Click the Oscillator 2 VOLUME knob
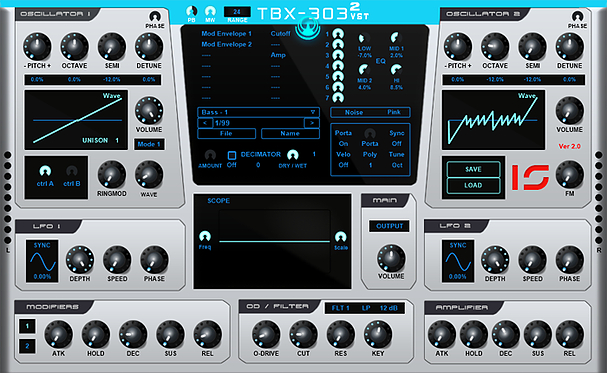This screenshot has height=373, width=607. [569, 111]
